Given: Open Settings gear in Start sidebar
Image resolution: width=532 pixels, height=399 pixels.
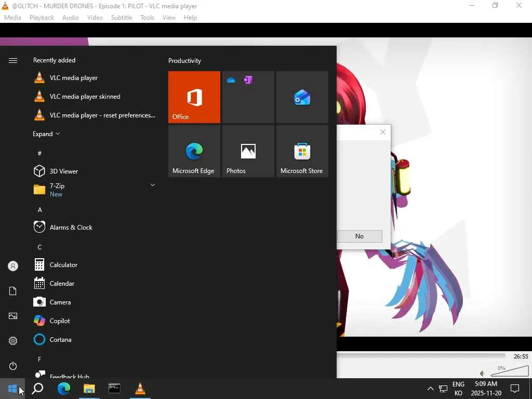Looking at the screenshot, I should point(13,341).
